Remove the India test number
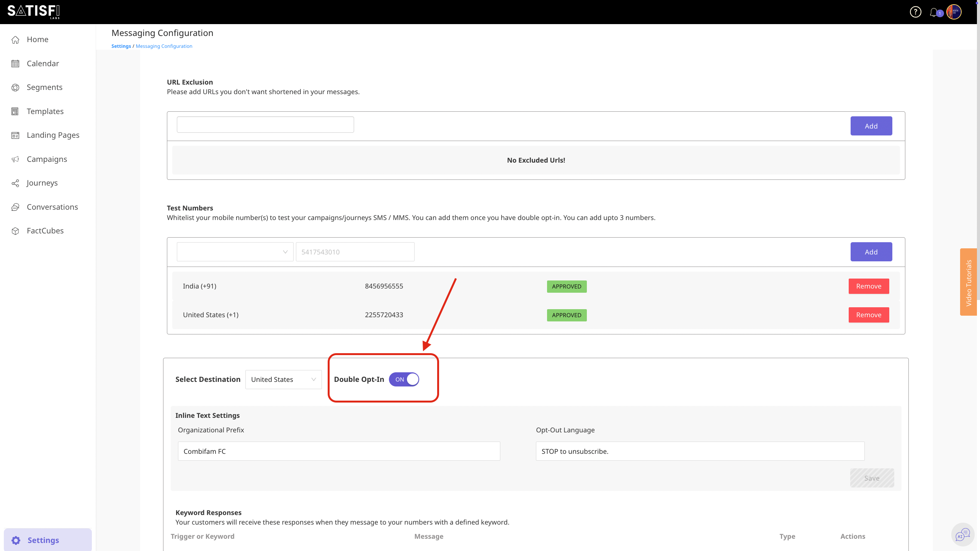The image size is (980, 551). 868,286
